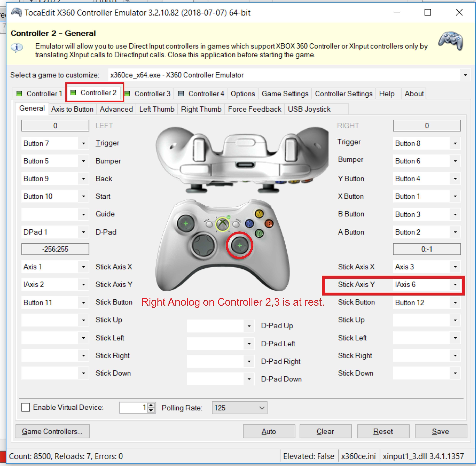
Task: Click the Elevated: False status entry
Action: (308, 456)
